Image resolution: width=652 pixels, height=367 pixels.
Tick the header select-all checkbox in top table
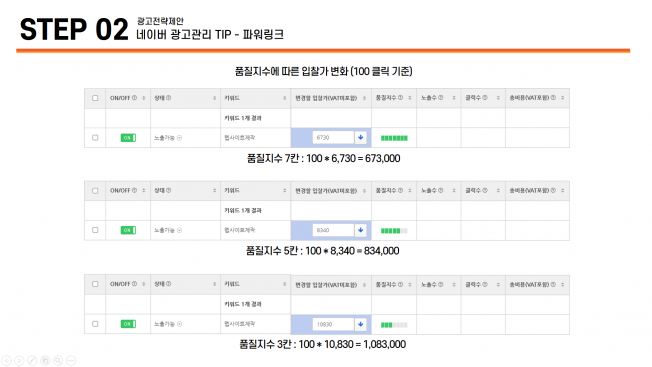(95, 98)
